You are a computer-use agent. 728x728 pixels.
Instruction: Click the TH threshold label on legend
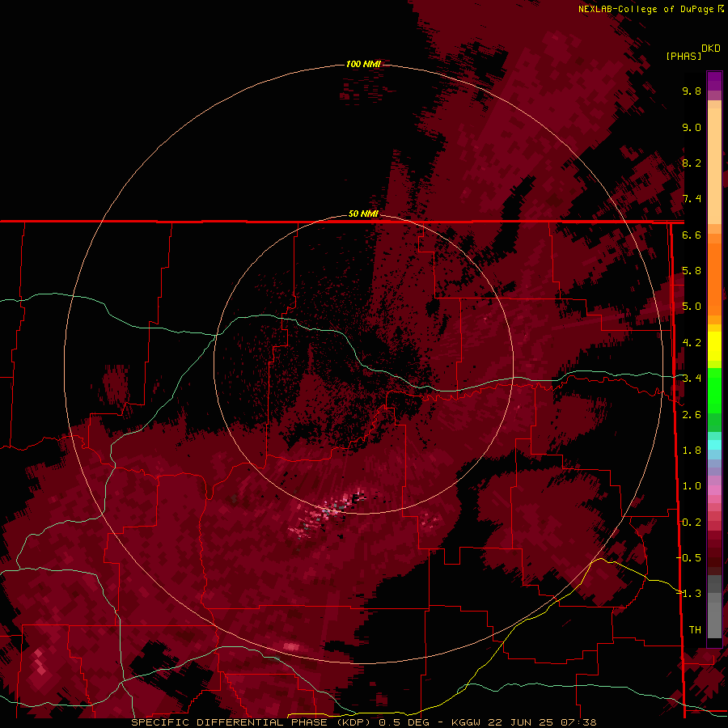click(695, 630)
